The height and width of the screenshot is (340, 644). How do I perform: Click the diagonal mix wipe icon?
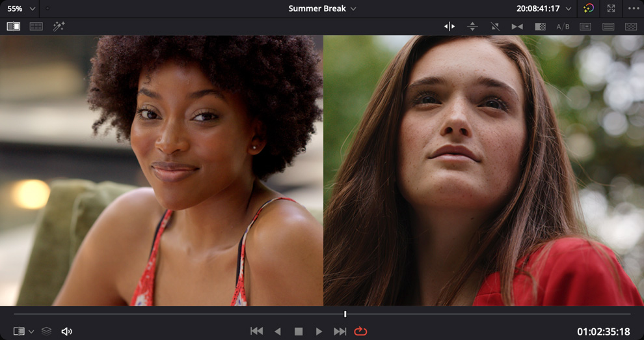click(494, 27)
